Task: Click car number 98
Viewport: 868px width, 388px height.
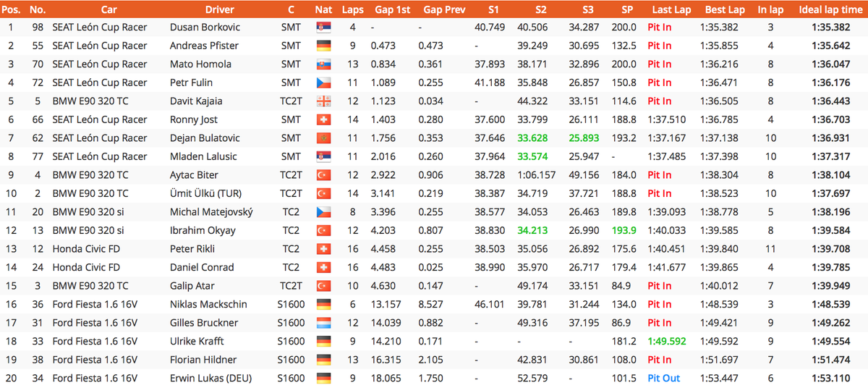Action: (x=38, y=27)
